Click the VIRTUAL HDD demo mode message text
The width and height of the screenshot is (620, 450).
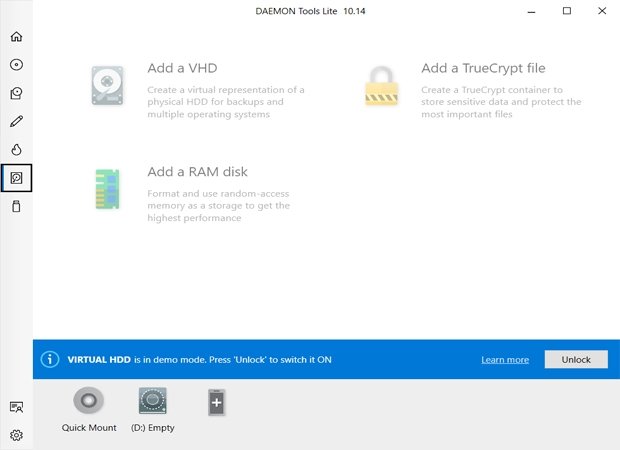click(x=199, y=360)
